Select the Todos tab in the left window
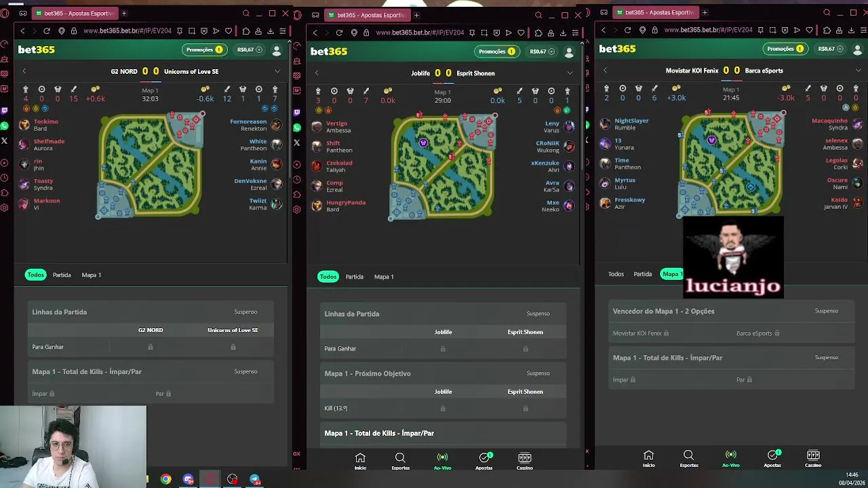This screenshot has height=488, width=868. coord(35,274)
